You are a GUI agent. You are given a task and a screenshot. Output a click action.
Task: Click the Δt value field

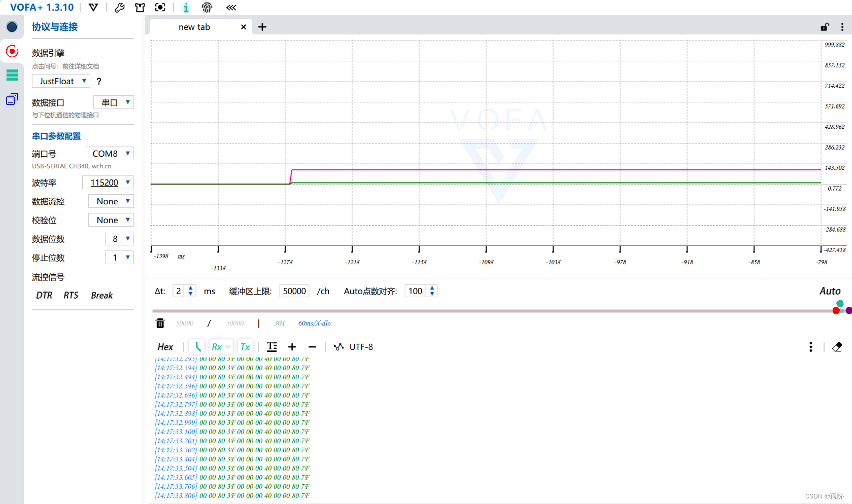(179, 291)
